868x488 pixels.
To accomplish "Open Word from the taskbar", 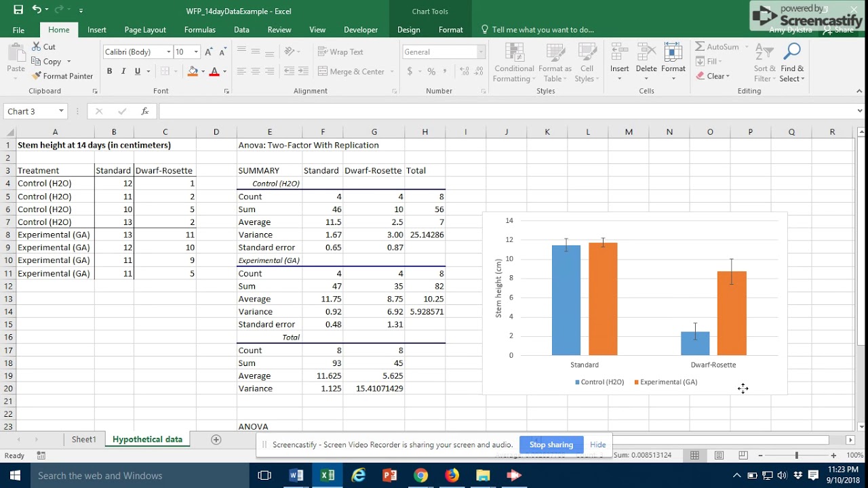I will pos(296,475).
